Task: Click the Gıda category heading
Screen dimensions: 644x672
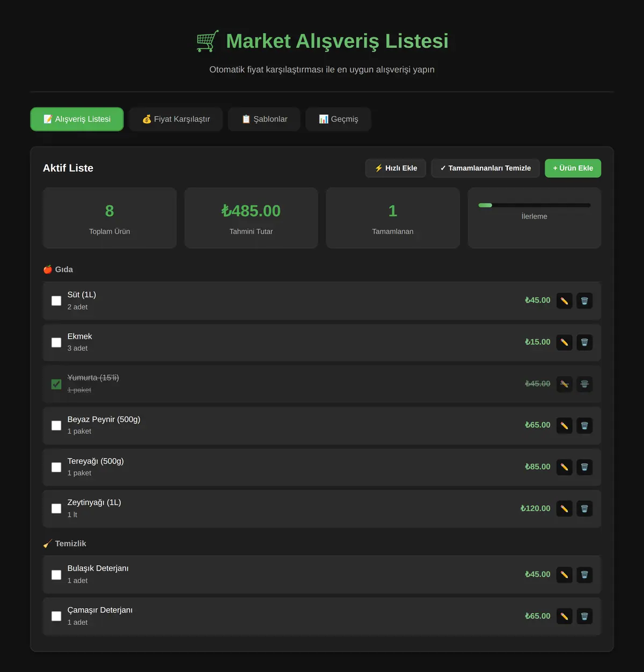Action: [x=58, y=269]
